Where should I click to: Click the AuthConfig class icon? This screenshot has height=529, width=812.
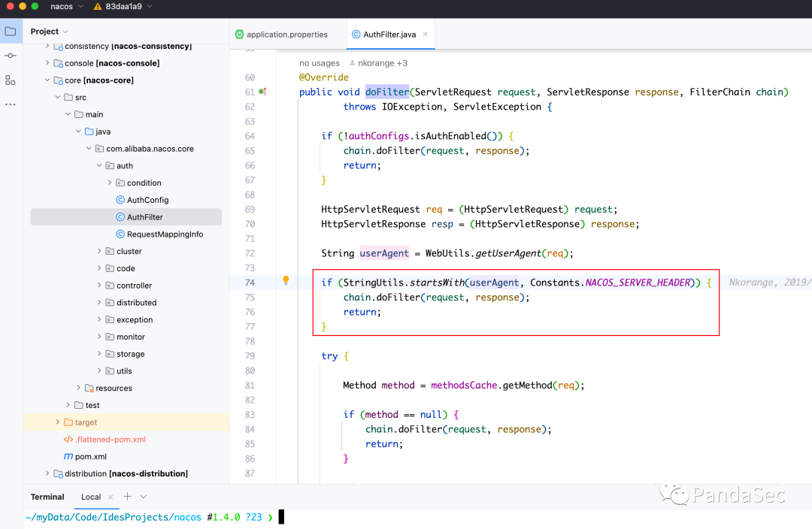120,200
